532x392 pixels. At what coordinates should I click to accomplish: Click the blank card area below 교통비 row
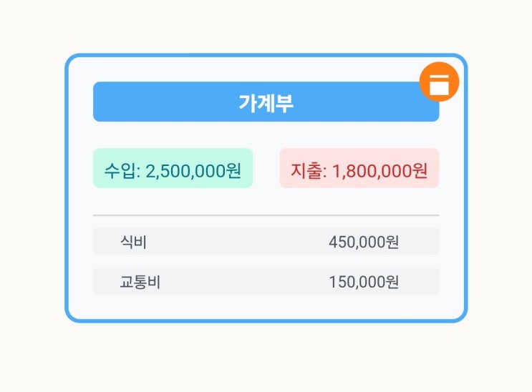(266, 306)
